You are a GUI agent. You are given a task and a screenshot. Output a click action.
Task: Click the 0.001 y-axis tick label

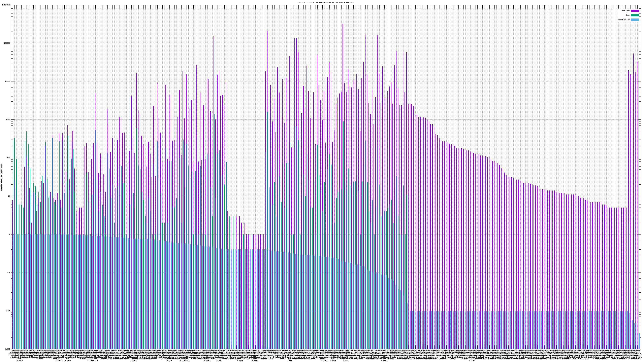click(8, 349)
